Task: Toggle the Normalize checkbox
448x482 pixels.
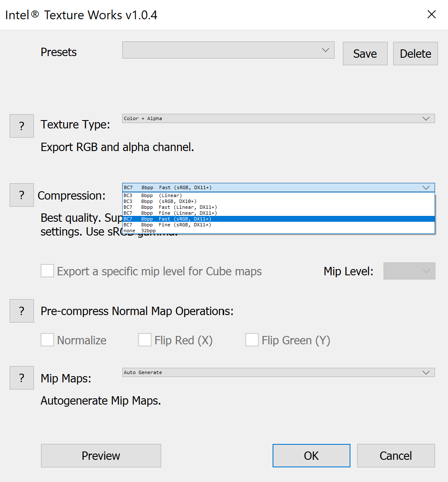Action: (x=47, y=340)
